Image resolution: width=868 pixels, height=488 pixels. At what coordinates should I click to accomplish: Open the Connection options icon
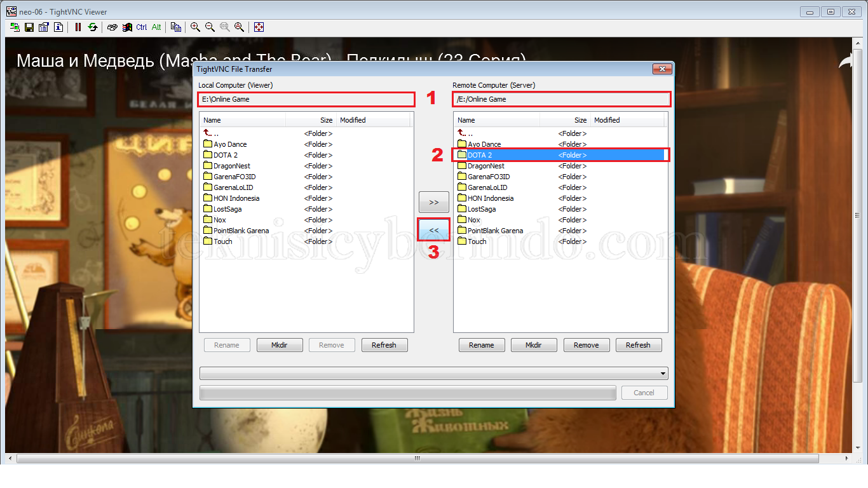pos(44,27)
